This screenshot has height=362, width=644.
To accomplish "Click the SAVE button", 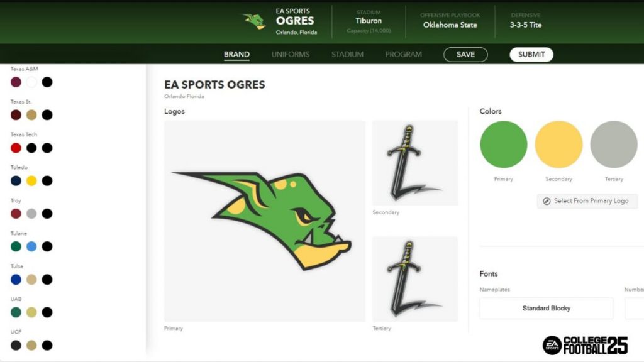I will click(465, 55).
